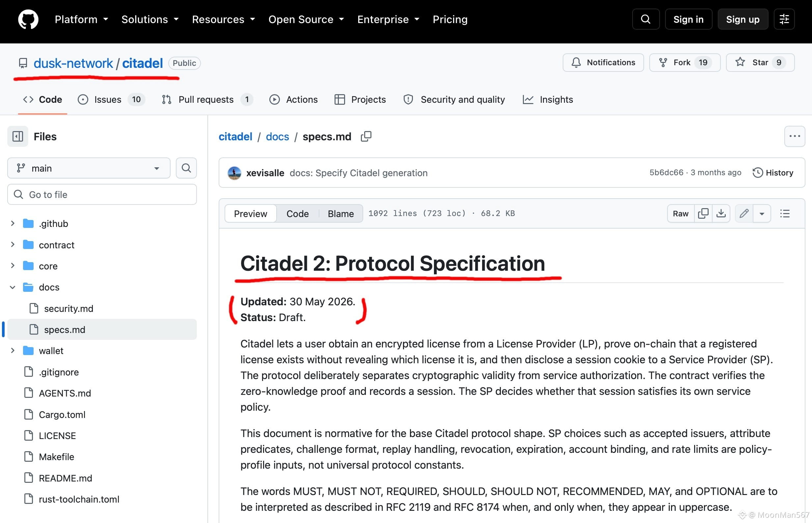Open the dusk-network organization link
This screenshot has height=523, width=812.
[73, 63]
